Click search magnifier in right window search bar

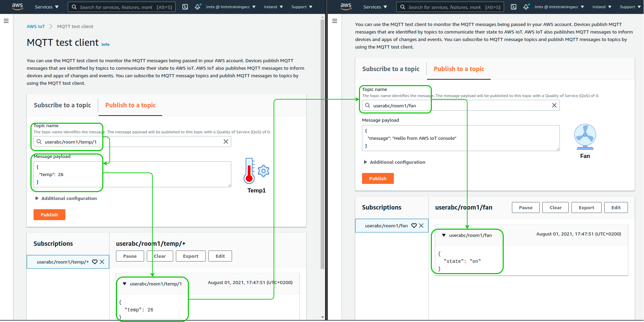[403, 7]
